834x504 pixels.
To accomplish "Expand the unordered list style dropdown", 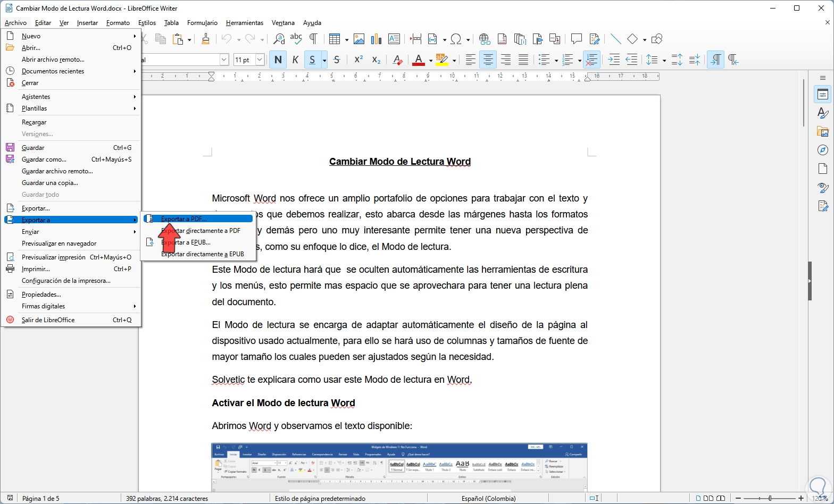I will pos(556,60).
